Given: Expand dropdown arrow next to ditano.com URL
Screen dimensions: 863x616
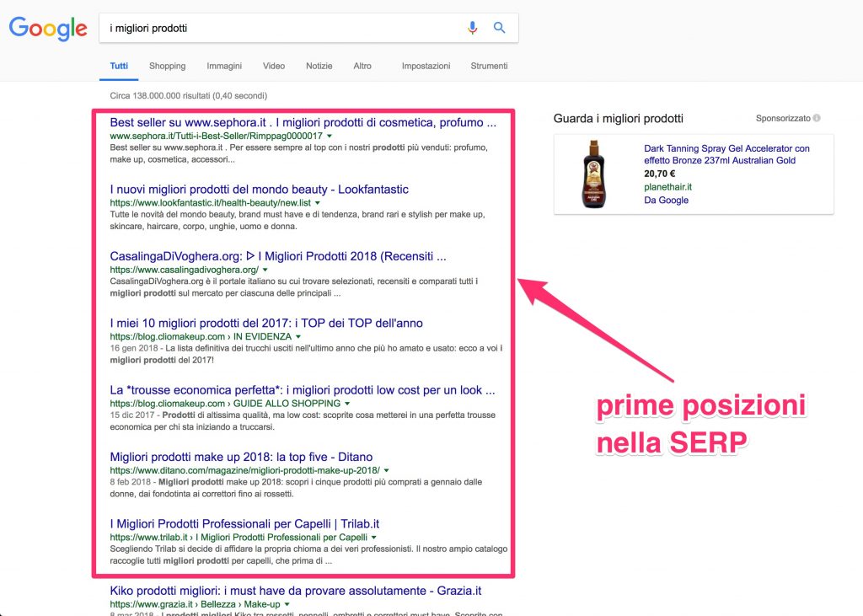Looking at the screenshot, I should tap(386, 470).
